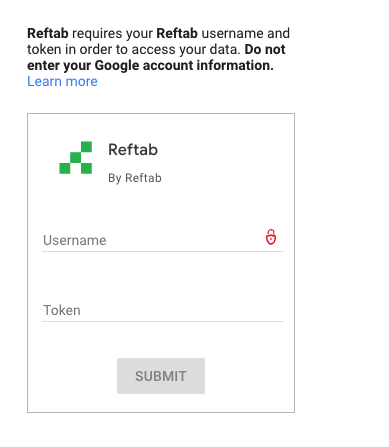Select the Reftab app title heading

pyautogui.click(x=133, y=149)
